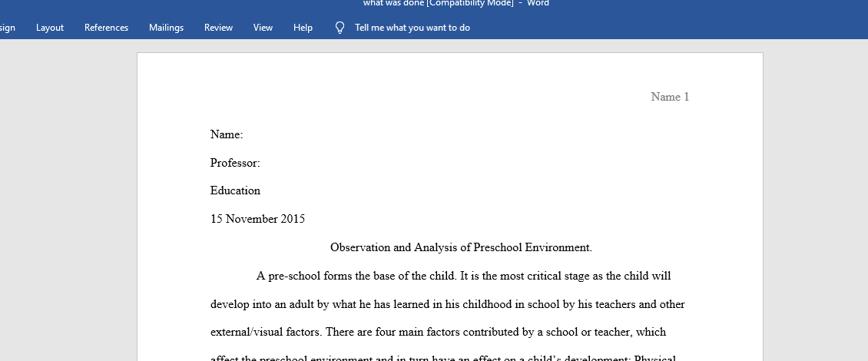Open the References ribbon tab
The height and width of the screenshot is (361, 868).
point(106,28)
